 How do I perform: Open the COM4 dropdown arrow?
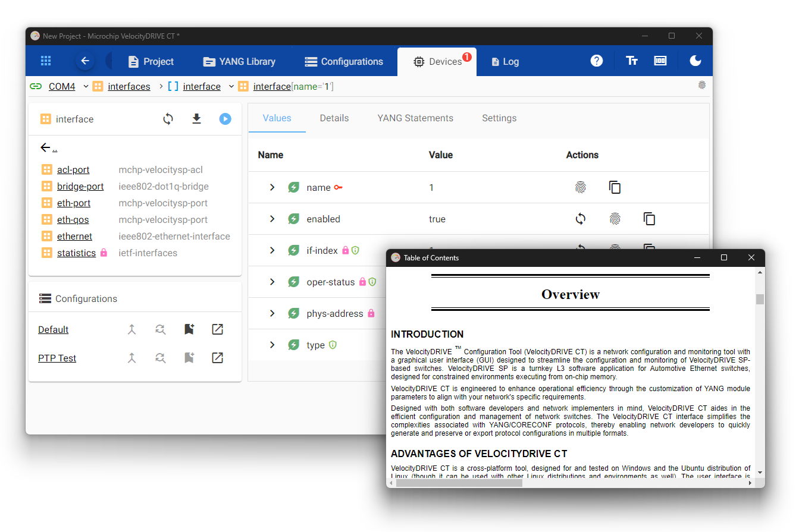[x=86, y=87]
